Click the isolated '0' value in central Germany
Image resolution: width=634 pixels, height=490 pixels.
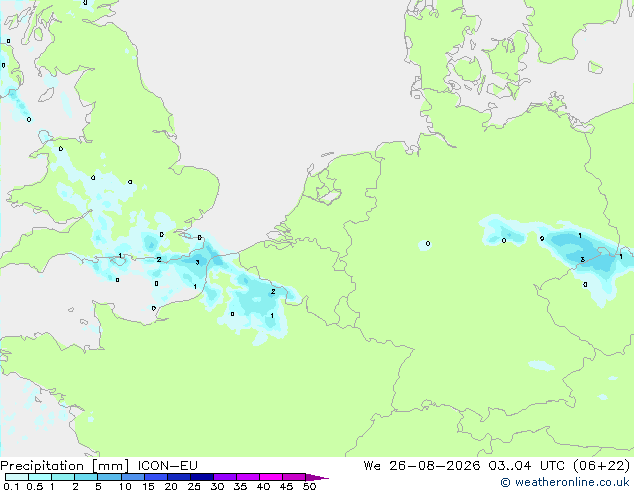(x=428, y=244)
